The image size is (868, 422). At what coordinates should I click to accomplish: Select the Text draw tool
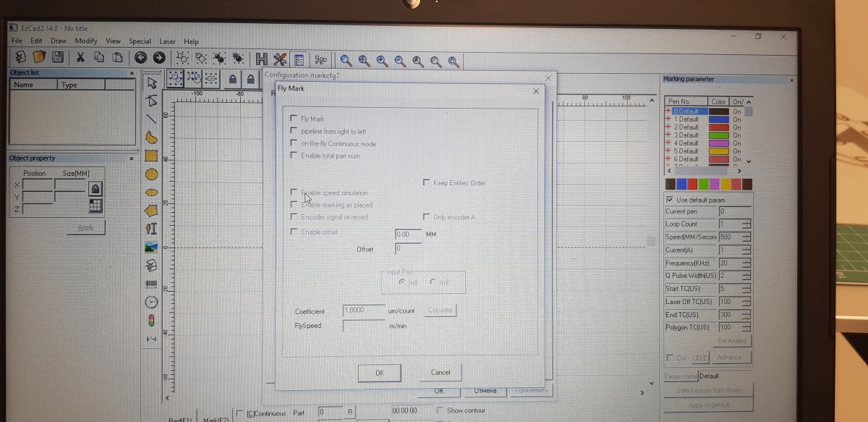pos(151,229)
